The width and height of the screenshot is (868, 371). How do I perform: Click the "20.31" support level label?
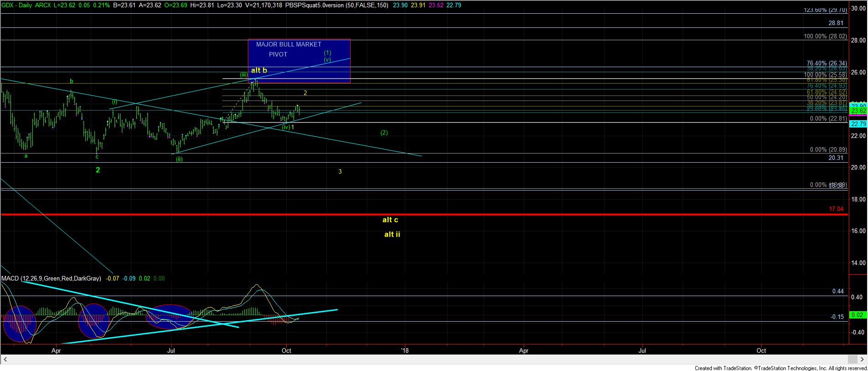click(836, 158)
